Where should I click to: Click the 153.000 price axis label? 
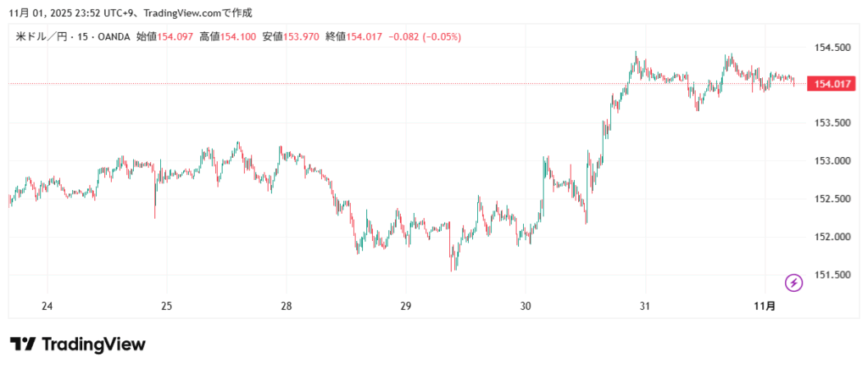830,161
